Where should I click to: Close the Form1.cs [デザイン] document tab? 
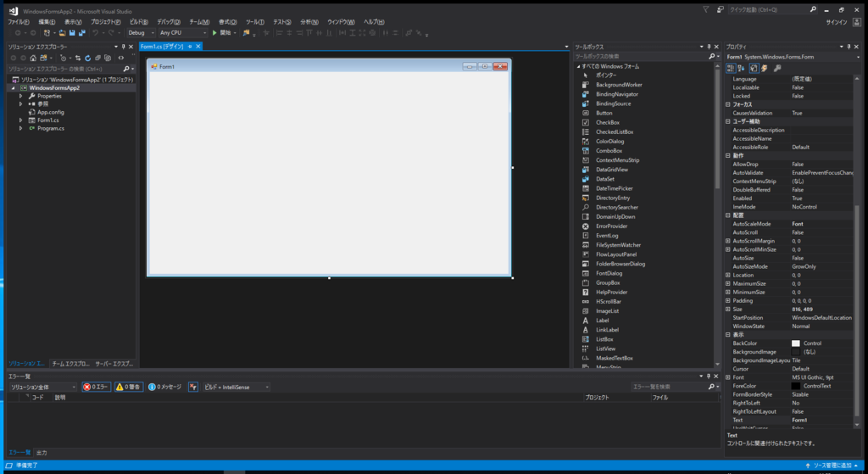click(x=198, y=47)
